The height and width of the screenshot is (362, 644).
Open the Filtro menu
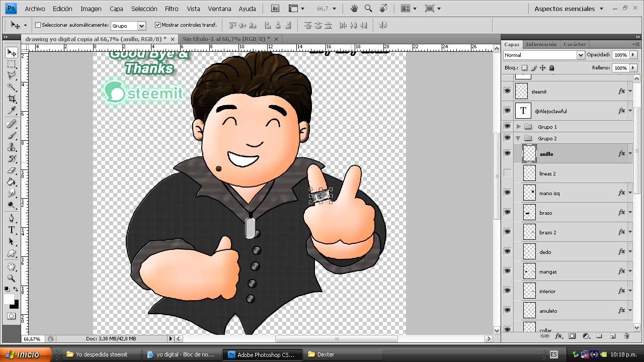click(172, 9)
